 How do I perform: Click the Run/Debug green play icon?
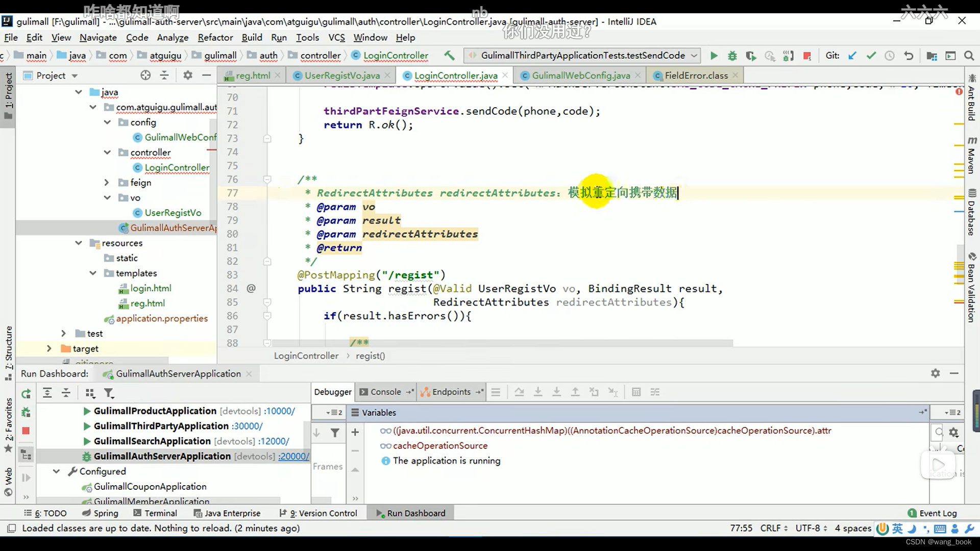713,55
